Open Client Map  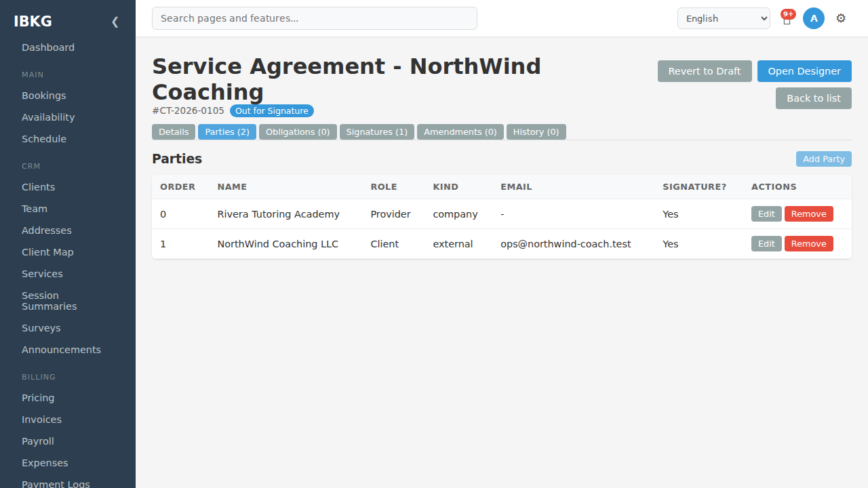tap(47, 252)
